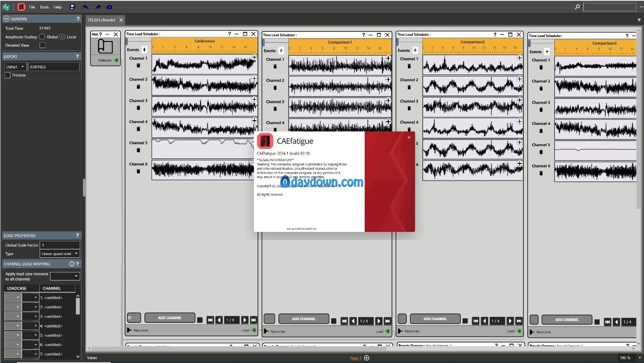Open the Tools menu

(x=44, y=7)
